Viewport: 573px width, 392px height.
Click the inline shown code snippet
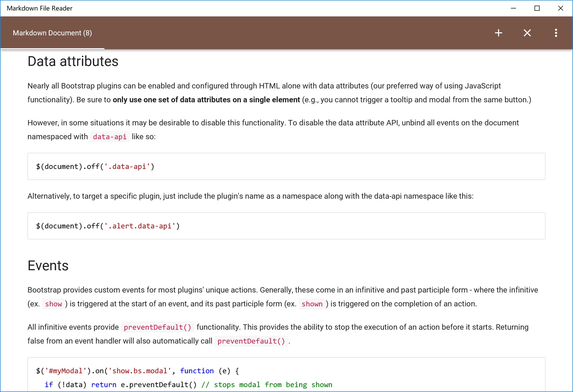312,304
